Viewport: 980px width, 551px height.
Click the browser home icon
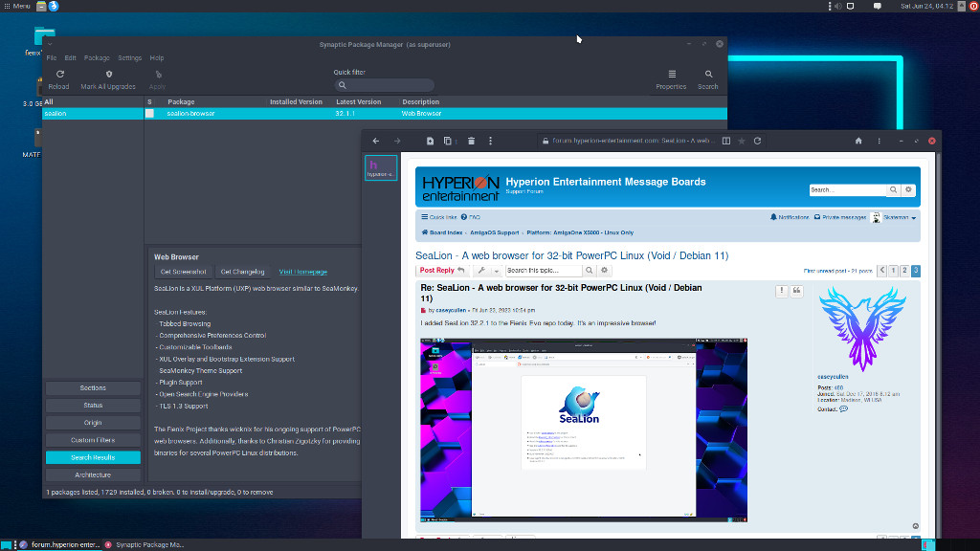(x=858, y=142)
